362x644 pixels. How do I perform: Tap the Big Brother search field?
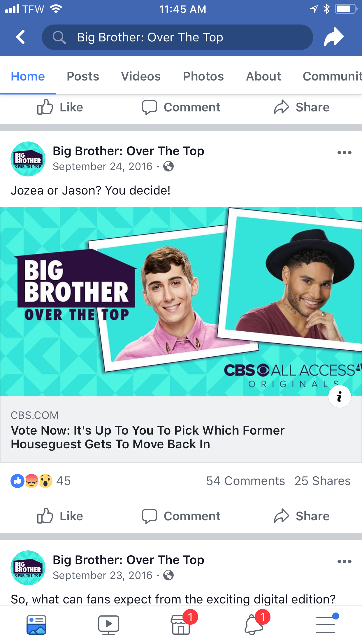pyautogui.click(x=178, y=37)
